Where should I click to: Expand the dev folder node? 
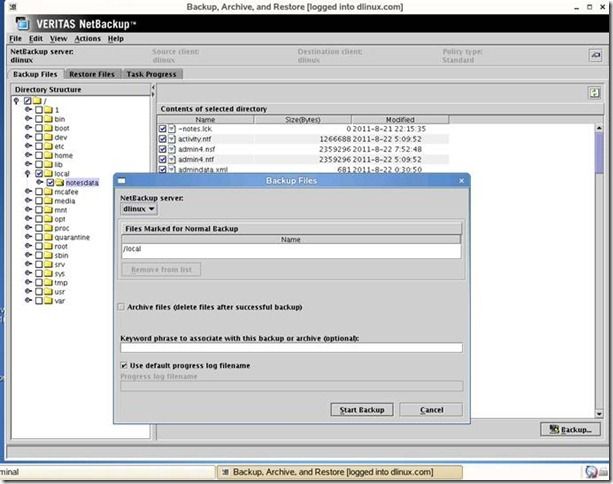pyautogui.click(x=28, y=137)
